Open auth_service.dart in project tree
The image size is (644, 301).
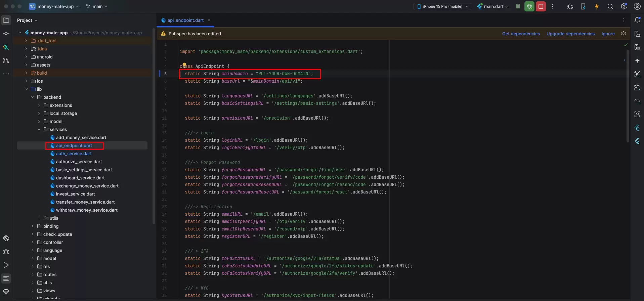click(x=74, y=154)
